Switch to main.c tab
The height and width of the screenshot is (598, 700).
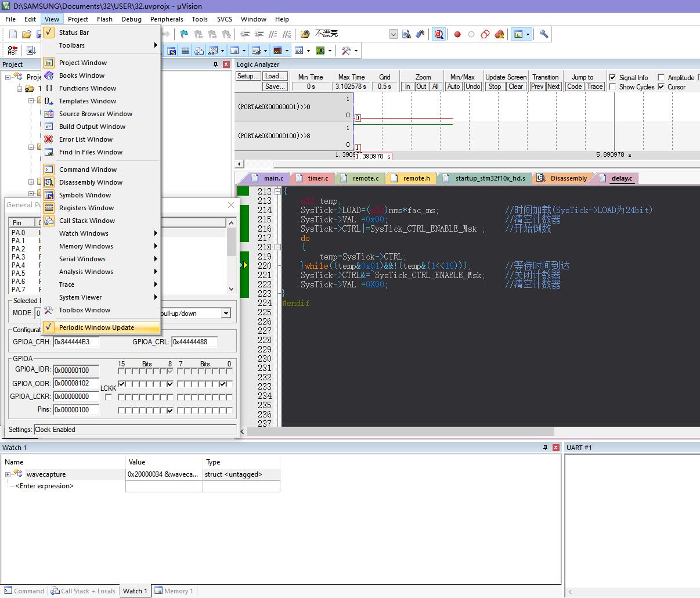pyautogui.click(x=273, y=178)
